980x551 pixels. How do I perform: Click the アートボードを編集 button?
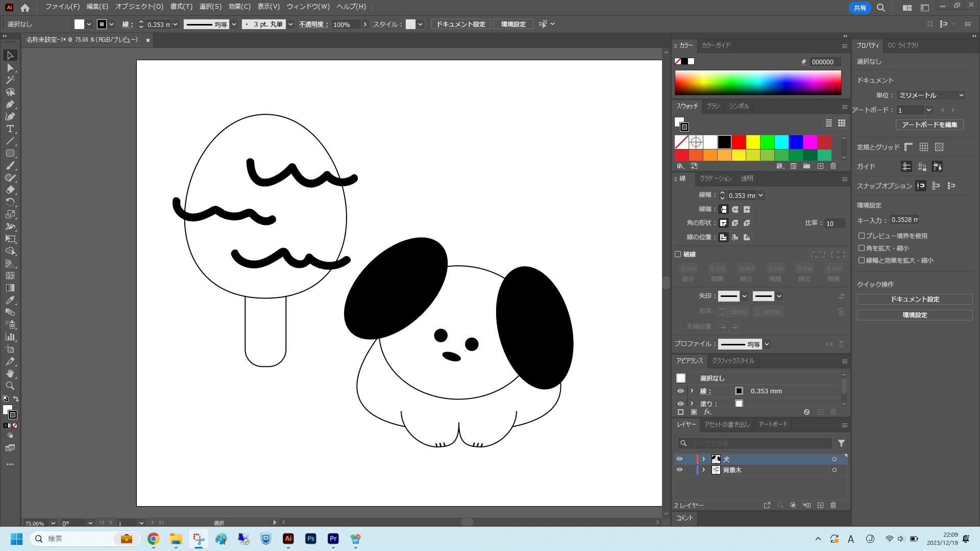[x=929, y=124]
